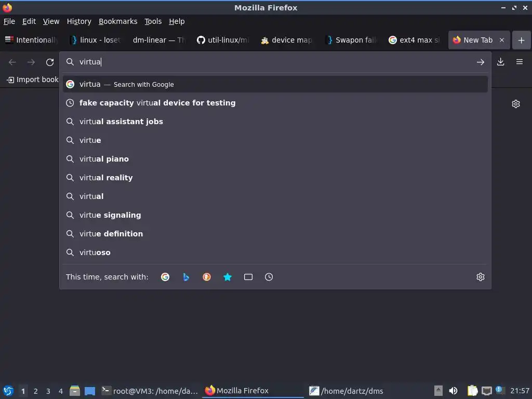Click the taskbar clock showing 21:57
Viewport: 532px width, 399px height.
520,391
